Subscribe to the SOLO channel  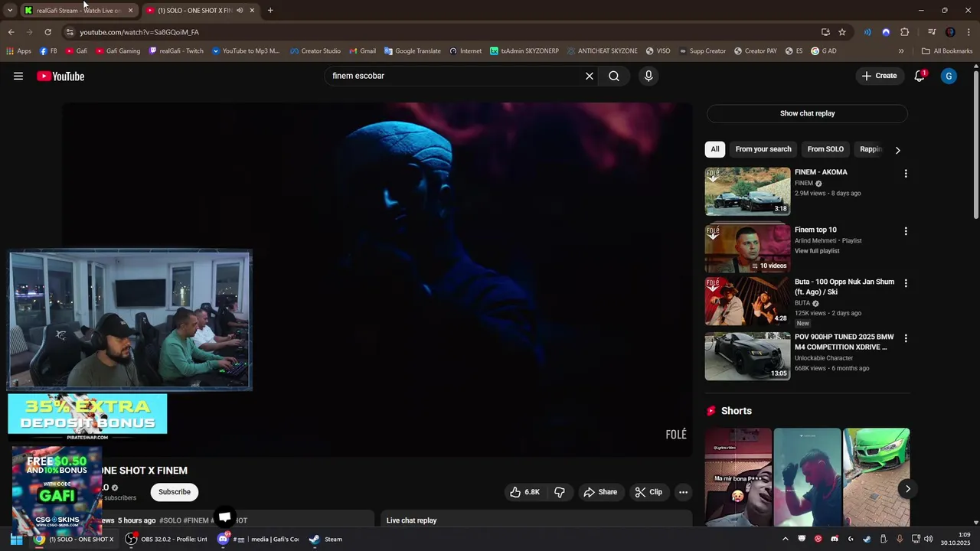point(175,492)
